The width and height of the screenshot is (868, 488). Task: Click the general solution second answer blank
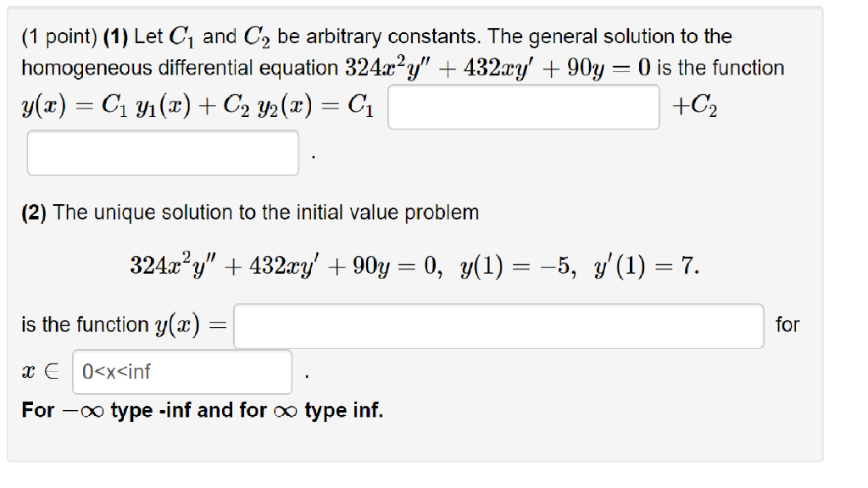coord(163,152)
